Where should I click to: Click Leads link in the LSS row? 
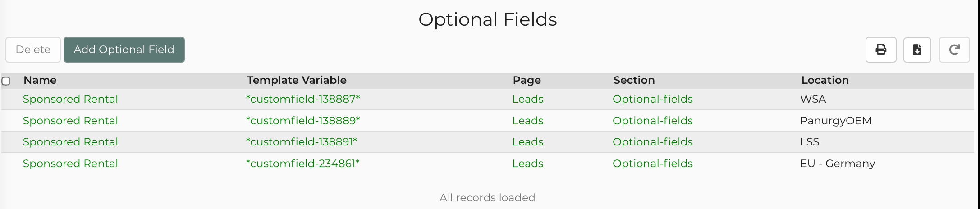[x=527, y=142]
